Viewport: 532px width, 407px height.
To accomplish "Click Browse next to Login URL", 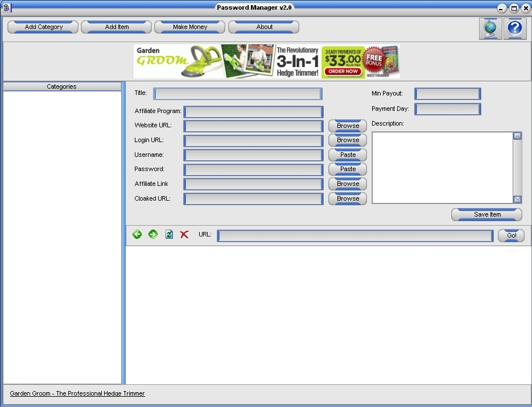I will point(348,140).
